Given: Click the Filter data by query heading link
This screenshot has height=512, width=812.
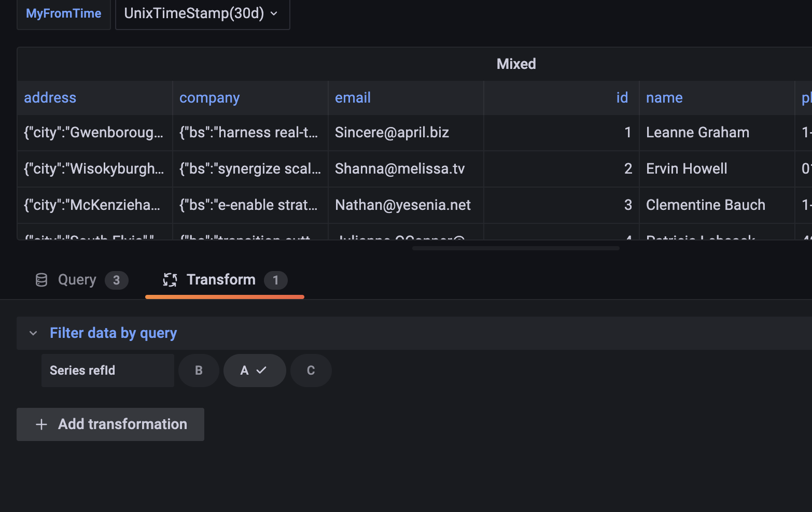Looking at the screenshot, I should pos(113,333).
